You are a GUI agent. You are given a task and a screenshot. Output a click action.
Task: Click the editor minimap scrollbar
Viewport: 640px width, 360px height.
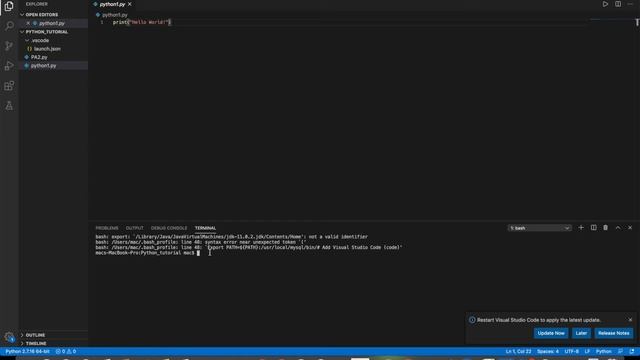[637, 23]
